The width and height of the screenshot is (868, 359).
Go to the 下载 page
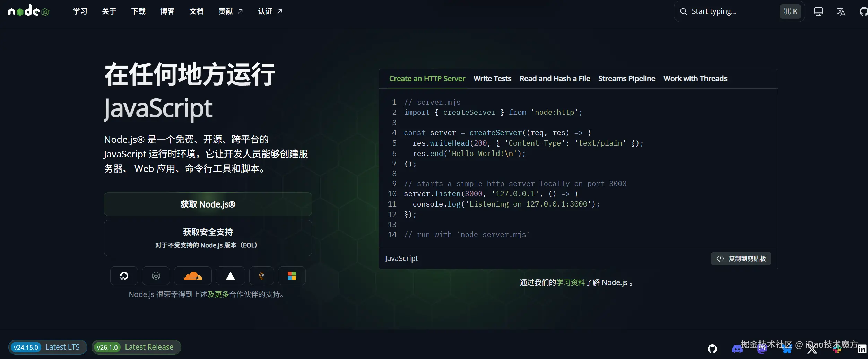[138, 11]
